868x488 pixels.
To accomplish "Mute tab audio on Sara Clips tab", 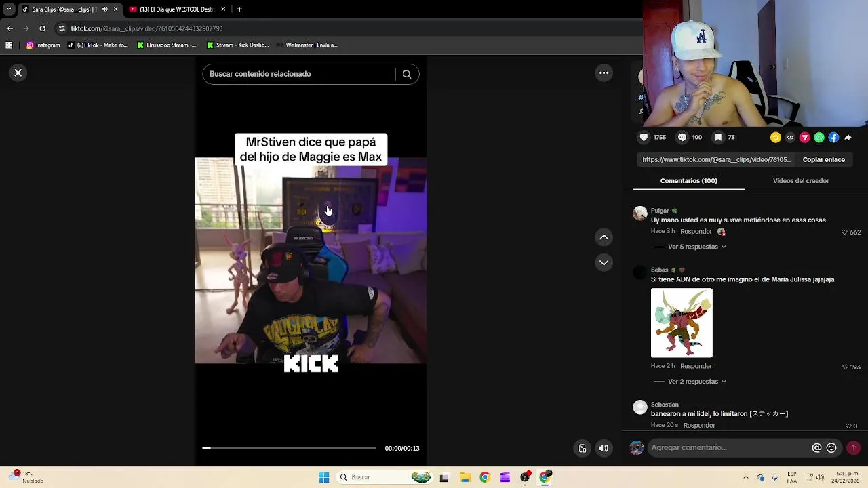I will point(104,9).
